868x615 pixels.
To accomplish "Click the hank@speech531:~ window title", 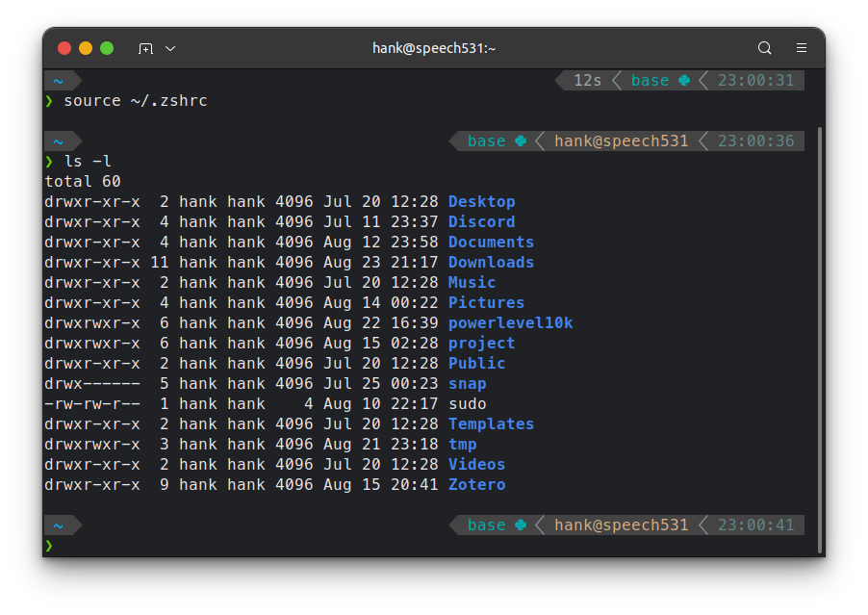I will pos(434,48).
